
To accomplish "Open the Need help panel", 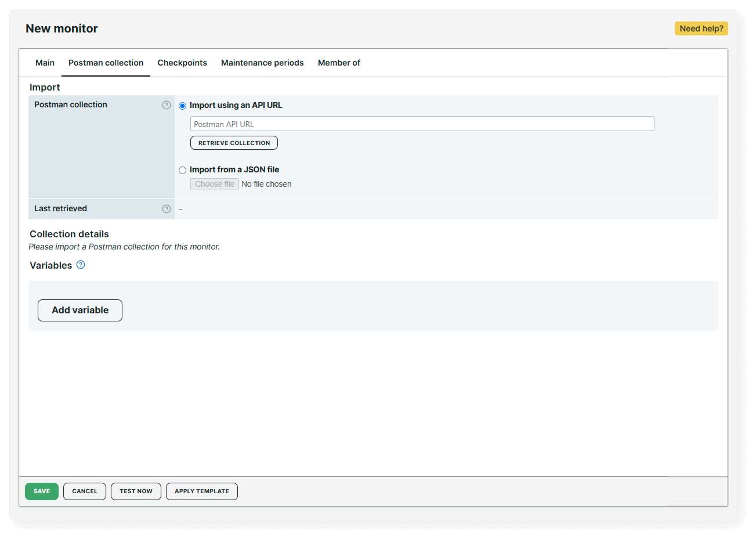I will pos(701,28).
